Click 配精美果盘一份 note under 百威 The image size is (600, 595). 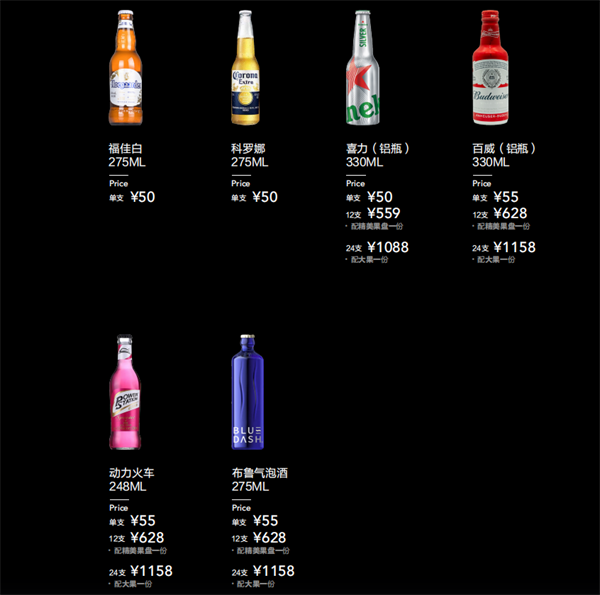click(503, 227)
